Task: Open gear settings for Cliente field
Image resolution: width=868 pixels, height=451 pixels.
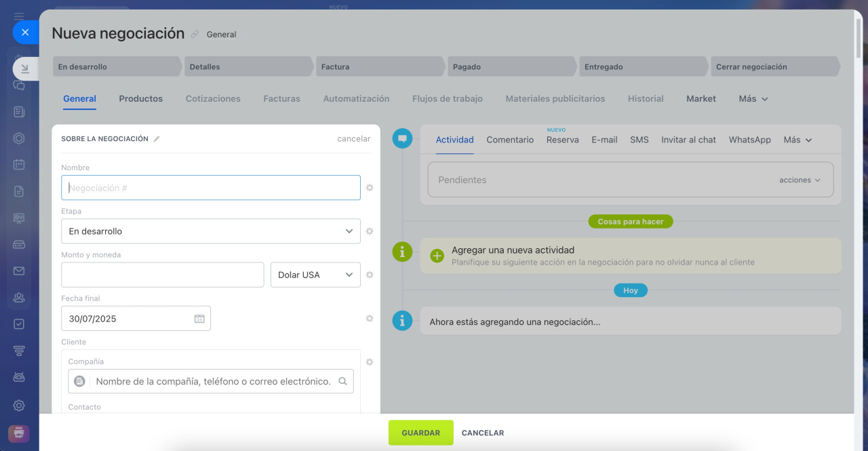Action: click(x=370, y=362)
